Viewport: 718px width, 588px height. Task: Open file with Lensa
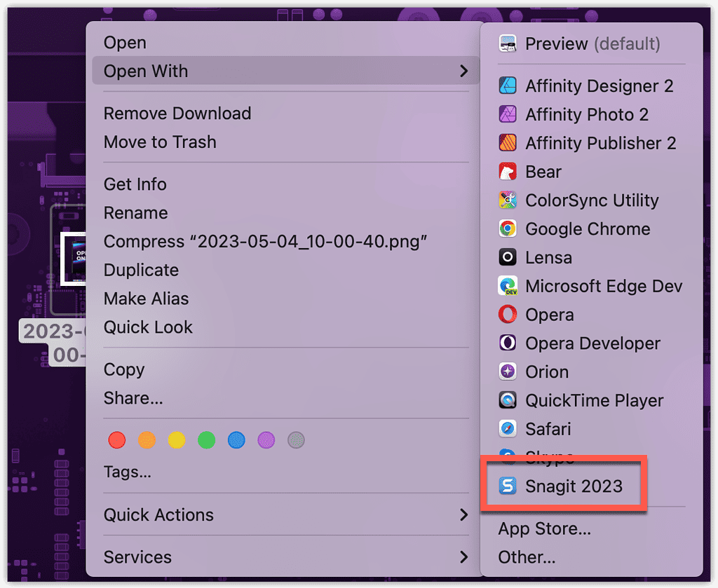[592, 257]
